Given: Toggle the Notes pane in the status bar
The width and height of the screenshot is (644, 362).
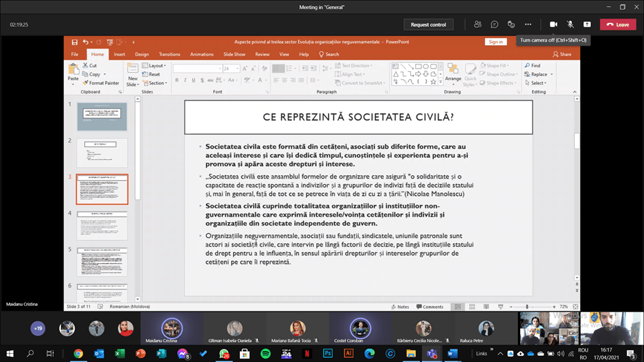Looking at the screenshot, I should click(400, 307).
